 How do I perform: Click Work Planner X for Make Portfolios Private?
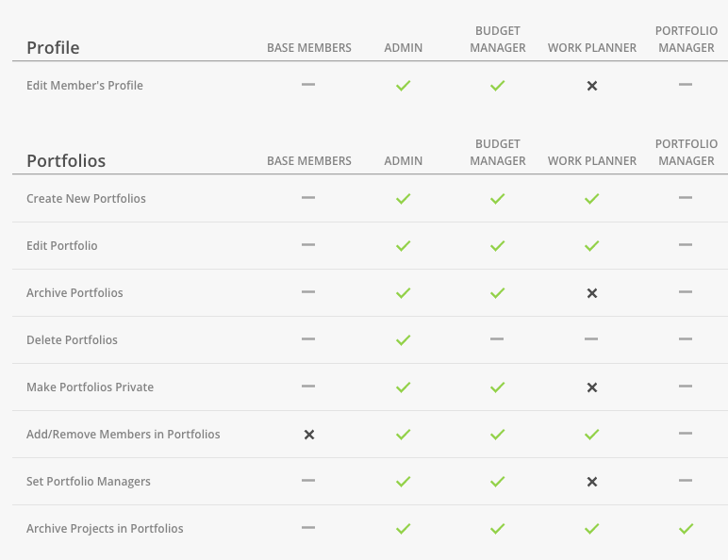click(592, 387)
